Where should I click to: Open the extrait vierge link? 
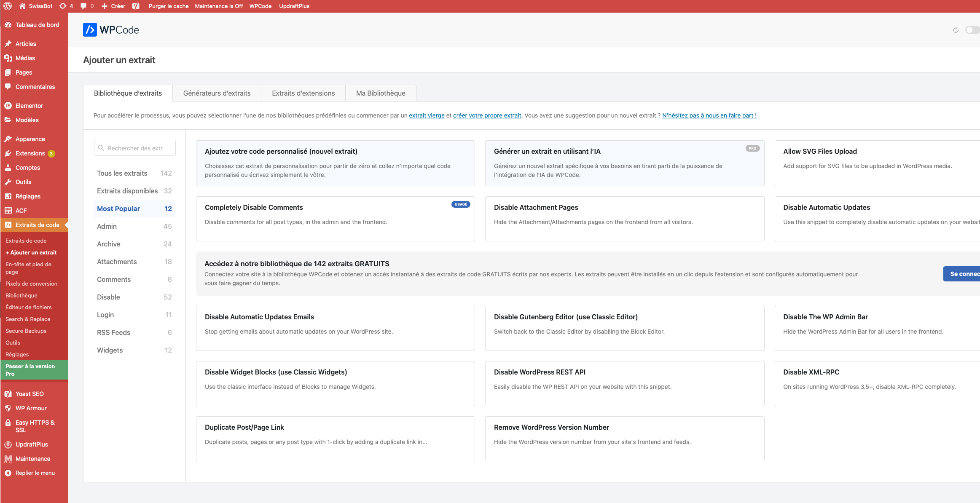(427, 115)
